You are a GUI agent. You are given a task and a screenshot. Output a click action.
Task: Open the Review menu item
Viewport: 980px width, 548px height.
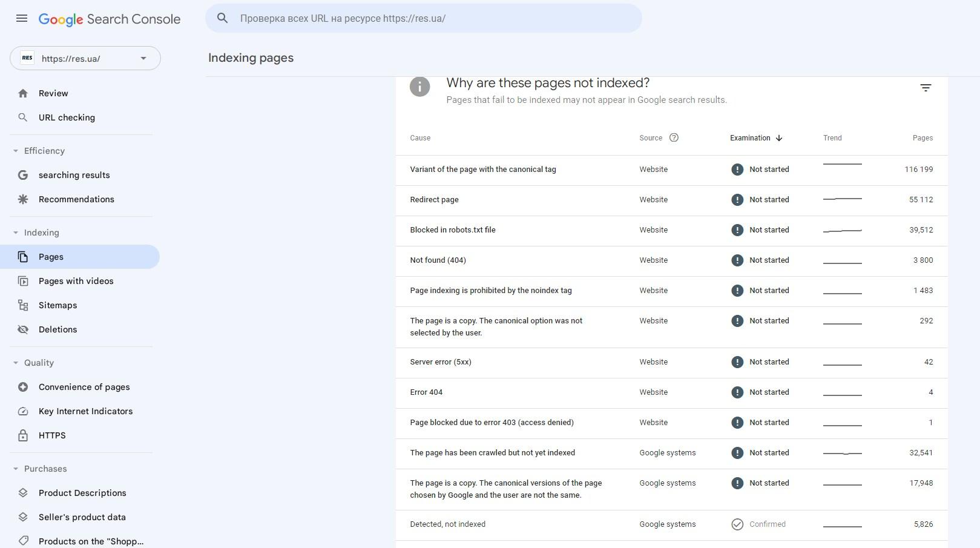[53, 93]
